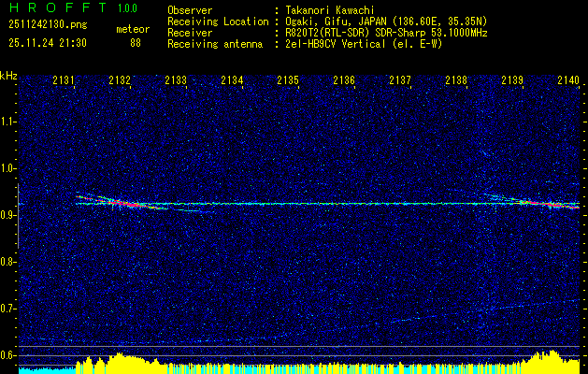Image resolution: width=588 pixels, height=374 pixels.
Task: Click the date stamp 25.11.24 21:30
Action: coord(47,43)
